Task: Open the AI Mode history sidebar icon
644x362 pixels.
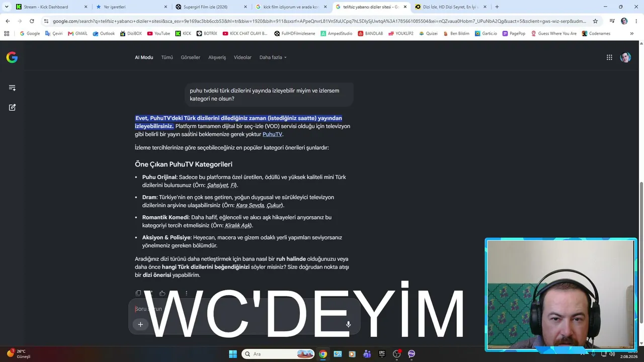Action: click(12, 88)
